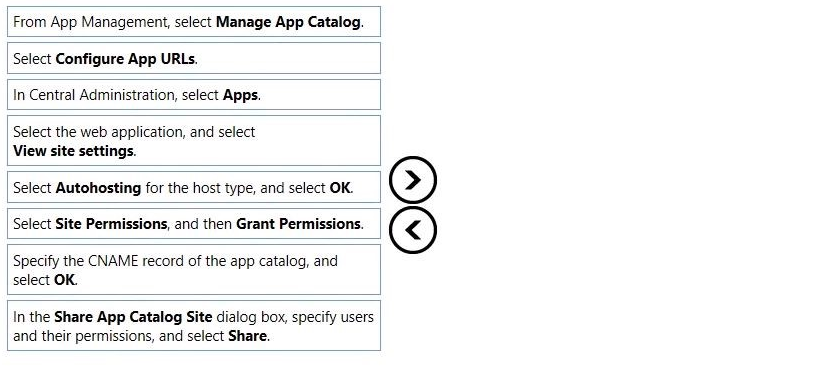This screenshot has height=380, width=834.
Task: Select the 'Share App Catalog Site' step
Action: click(x=194, y=326)
